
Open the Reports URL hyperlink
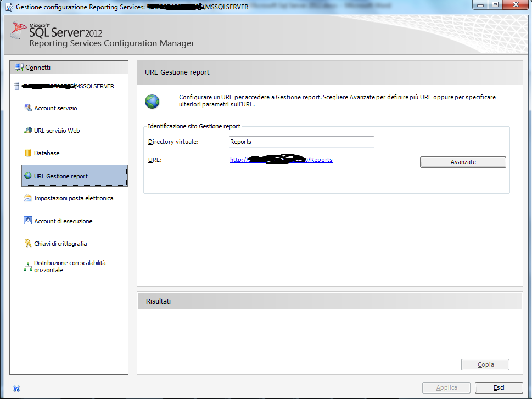281,160
